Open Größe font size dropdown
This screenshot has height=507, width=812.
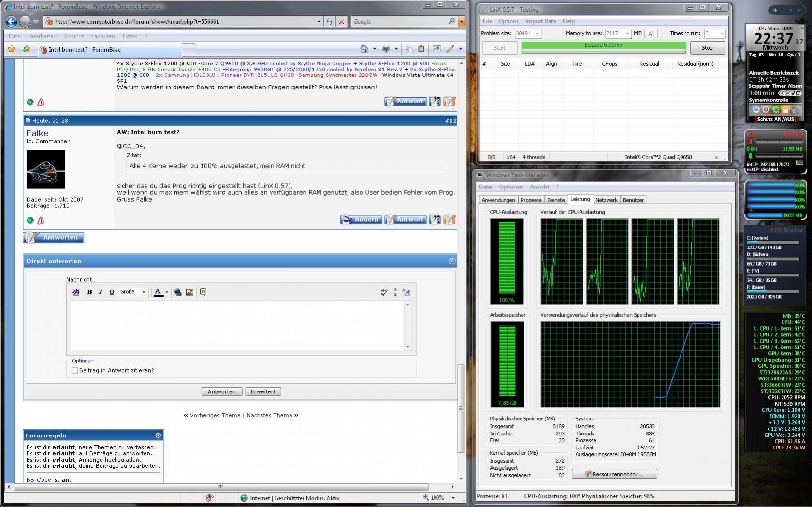click(133, 292)
